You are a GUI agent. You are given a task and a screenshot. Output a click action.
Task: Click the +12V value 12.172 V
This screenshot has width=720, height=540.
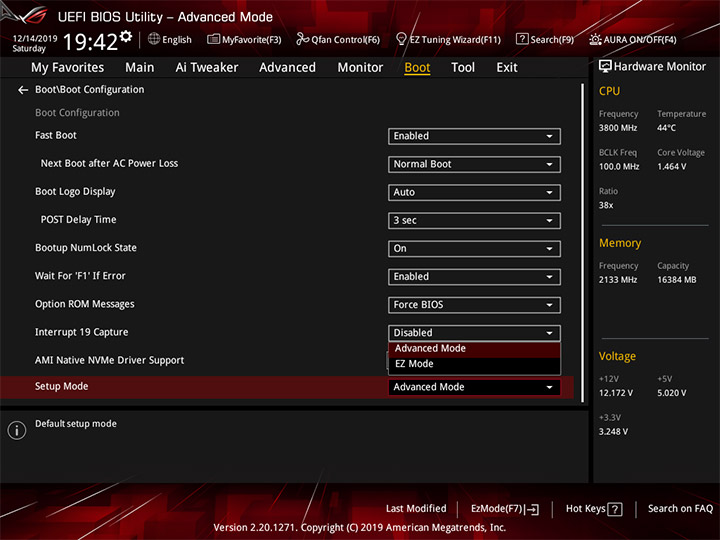616,394
